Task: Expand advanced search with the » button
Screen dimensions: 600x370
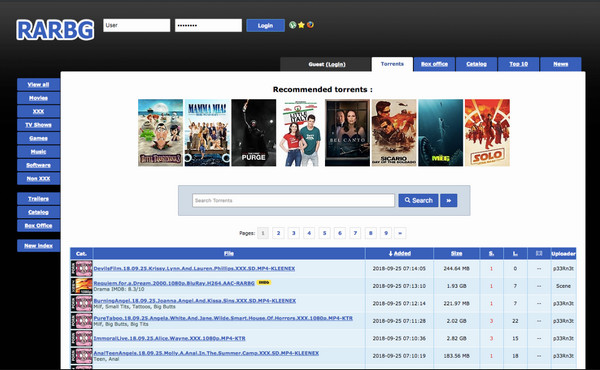Action: 448,200
